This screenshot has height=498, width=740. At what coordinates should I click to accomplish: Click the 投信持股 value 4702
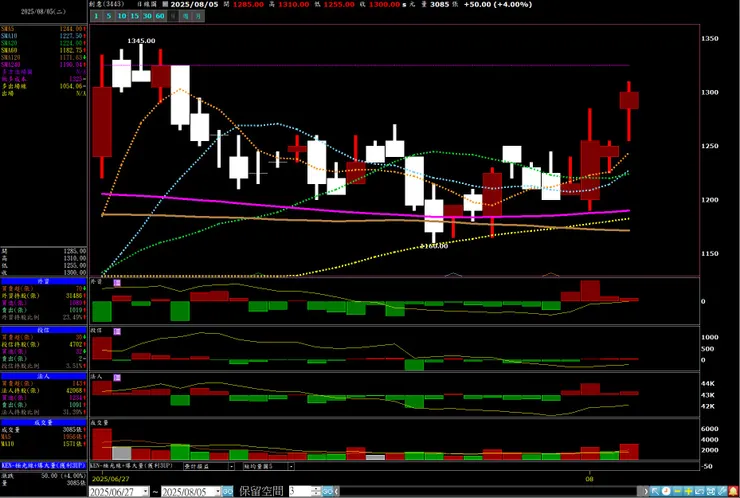(x=76, y=344)
